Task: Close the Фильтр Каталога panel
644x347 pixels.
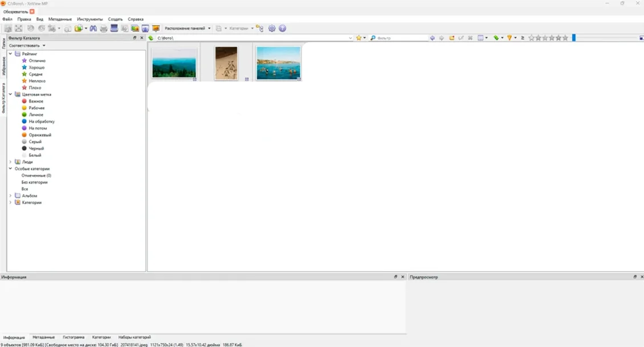Action: point(142,38)
